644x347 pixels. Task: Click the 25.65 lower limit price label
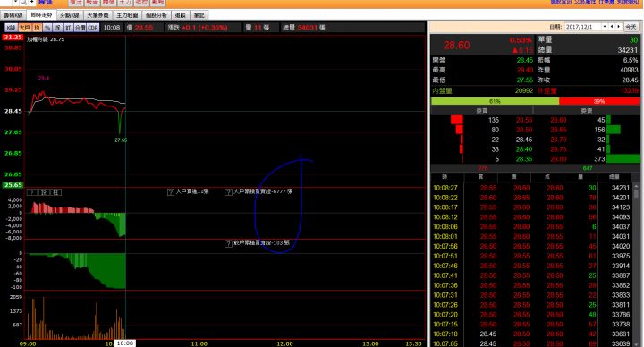pos(13,185)
